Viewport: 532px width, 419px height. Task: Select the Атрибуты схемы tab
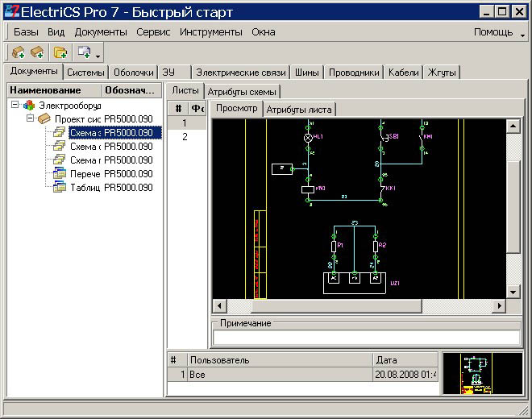[242, 92]
